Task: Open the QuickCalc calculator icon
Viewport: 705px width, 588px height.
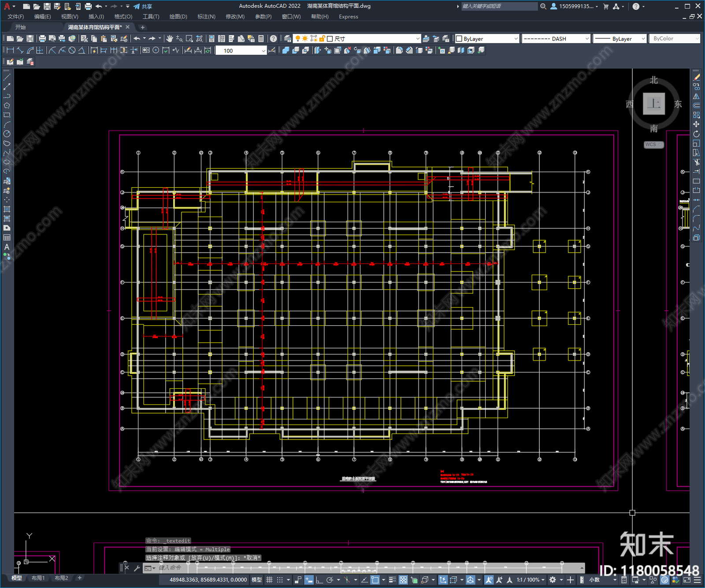Action: [261, 39]
